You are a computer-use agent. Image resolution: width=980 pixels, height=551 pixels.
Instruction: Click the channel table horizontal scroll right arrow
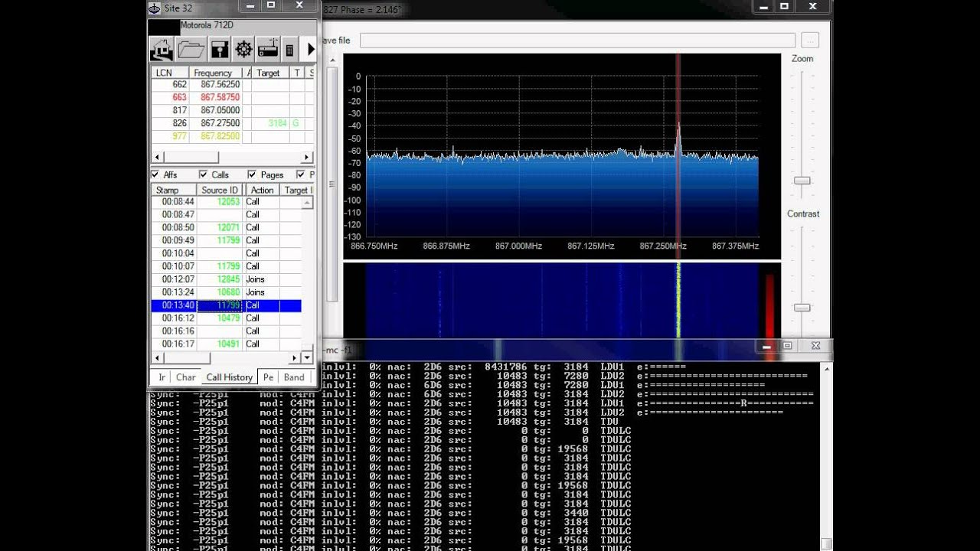pos(308,158)
